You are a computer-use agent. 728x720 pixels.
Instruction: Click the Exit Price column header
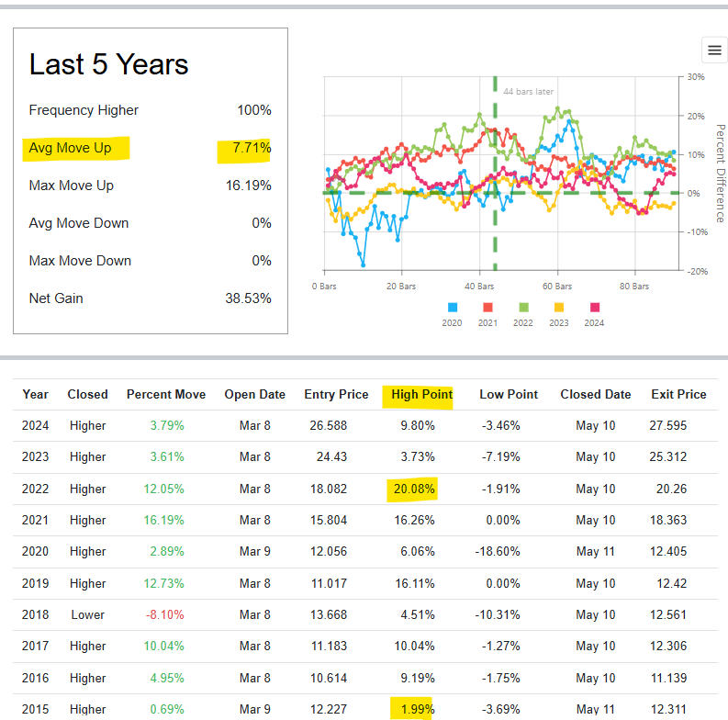pos(678,394)
